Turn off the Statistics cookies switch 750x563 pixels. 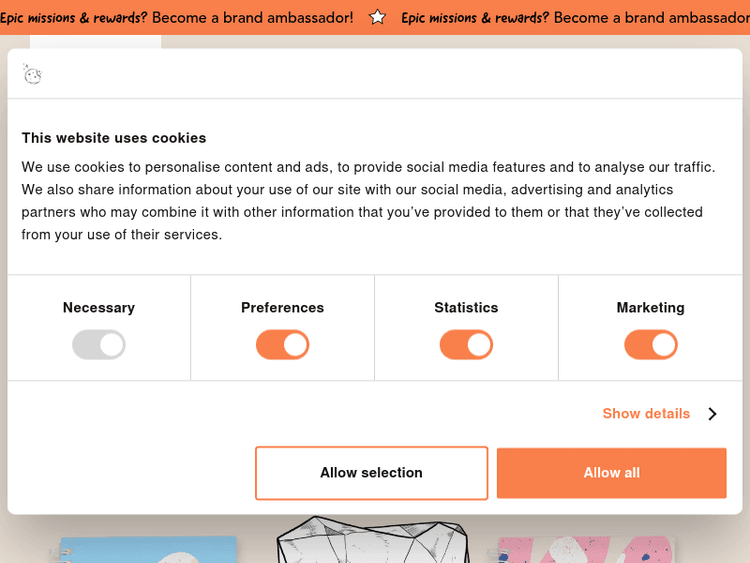(x=466, y=345)
